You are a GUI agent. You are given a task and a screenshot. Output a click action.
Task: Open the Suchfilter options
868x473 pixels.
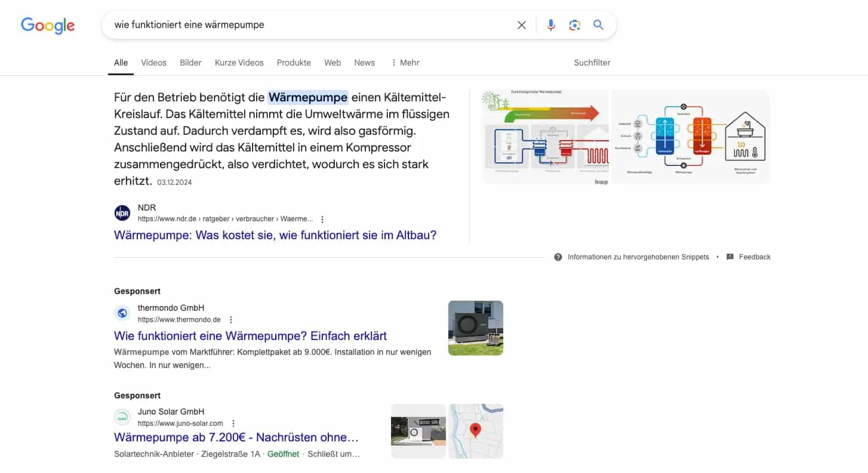click(592, 63)
